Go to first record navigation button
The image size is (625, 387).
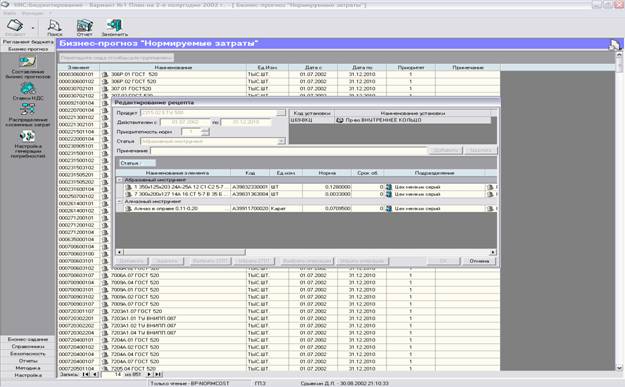coord(86,374)
